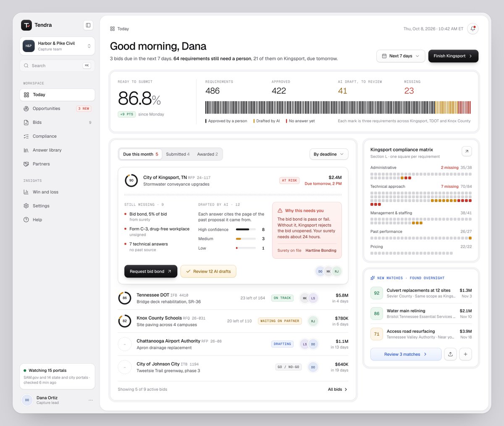Image resolution: width=504 pixels, height=426 pixels.
Task: Open the Water main relining match
Action: click(421, 314)
